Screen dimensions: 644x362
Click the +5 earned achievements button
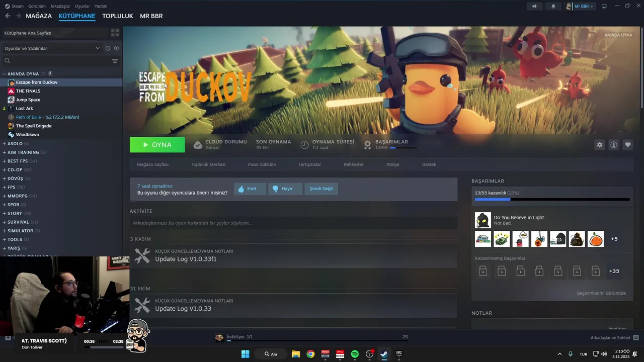click(x=614, y=239)
